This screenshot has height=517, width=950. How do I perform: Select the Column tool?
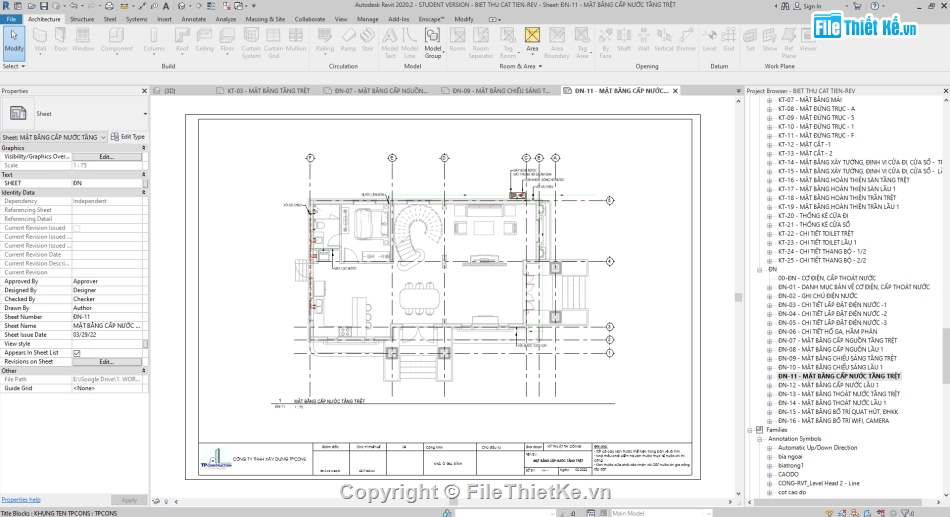coord(154,41)
